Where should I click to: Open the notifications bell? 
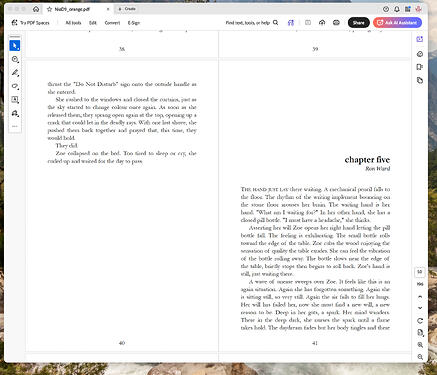(397, 9)
